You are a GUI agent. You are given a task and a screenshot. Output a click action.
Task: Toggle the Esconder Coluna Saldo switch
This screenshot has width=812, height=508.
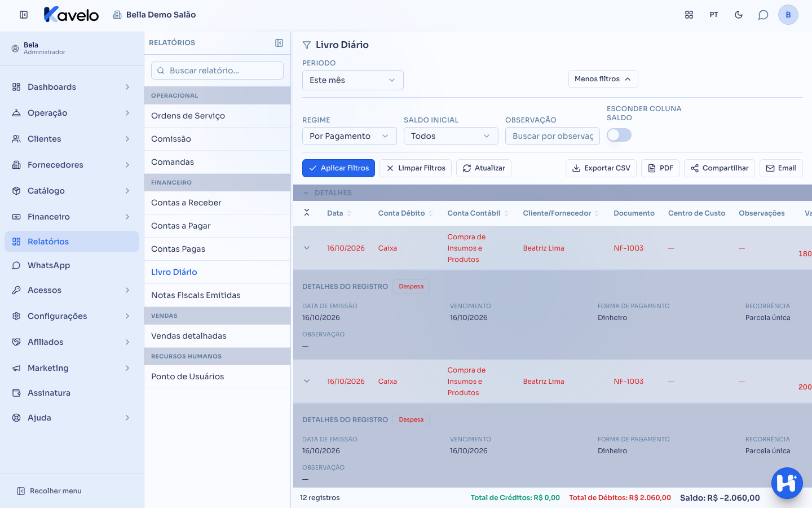click(619, 135)
